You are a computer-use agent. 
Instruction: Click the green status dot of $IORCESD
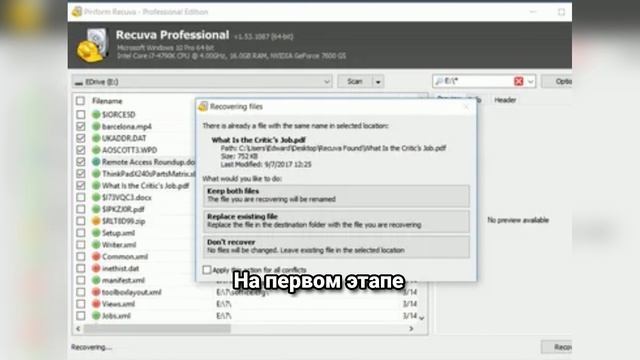[x=96, y=114]
